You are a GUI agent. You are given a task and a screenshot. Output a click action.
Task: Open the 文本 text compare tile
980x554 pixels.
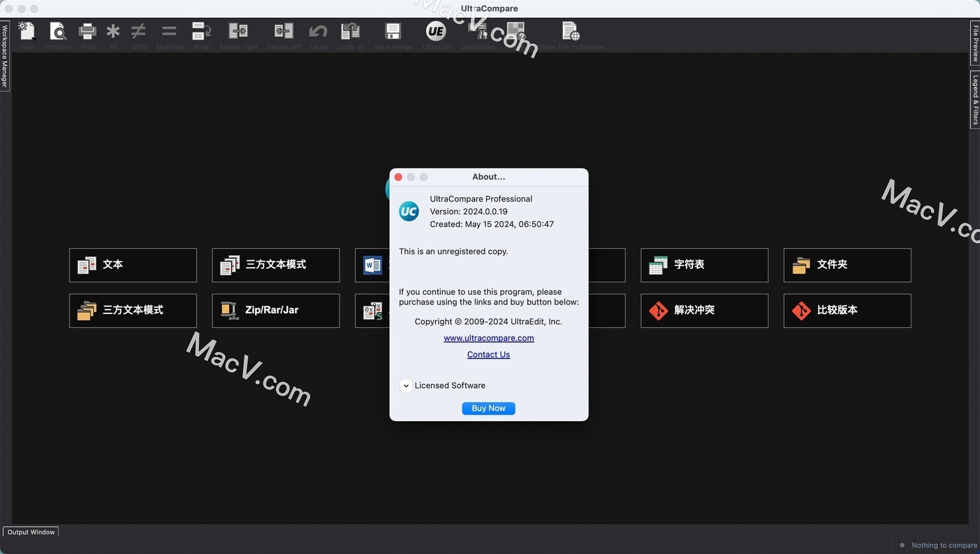click(133, 265)
